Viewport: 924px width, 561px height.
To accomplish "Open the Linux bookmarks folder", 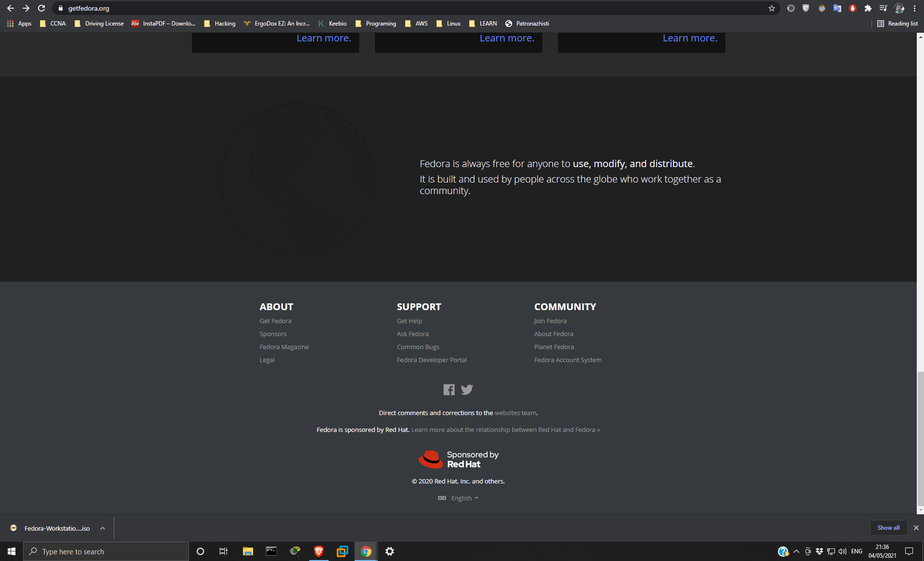I will pyautogui.click(x=449, y=24).
